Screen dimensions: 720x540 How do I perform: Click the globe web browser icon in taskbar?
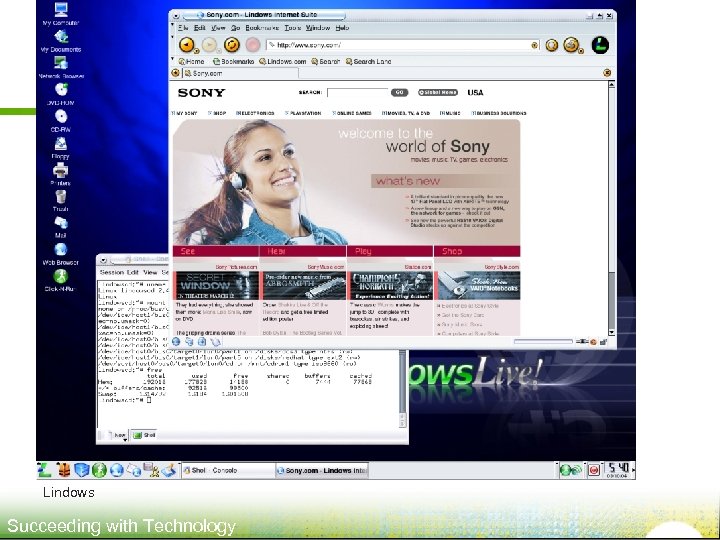coord(117,470)
